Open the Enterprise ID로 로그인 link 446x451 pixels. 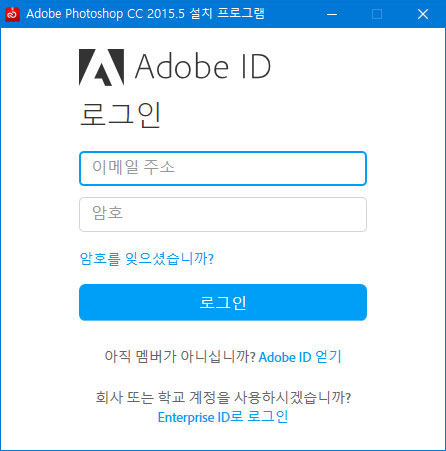pyautogui.click(x=223, y=417)
